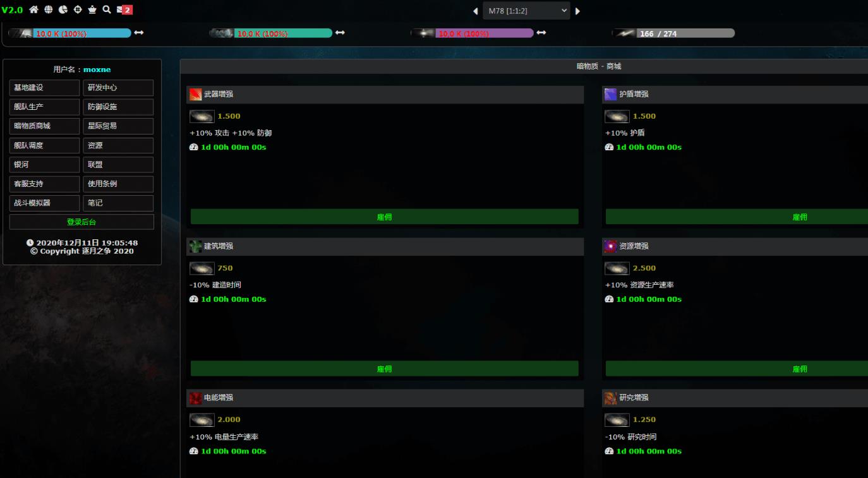This screenshot has height=478, width=868.
Task: Click 雇佣 button for 武器增强
Action: coord(385,217)
